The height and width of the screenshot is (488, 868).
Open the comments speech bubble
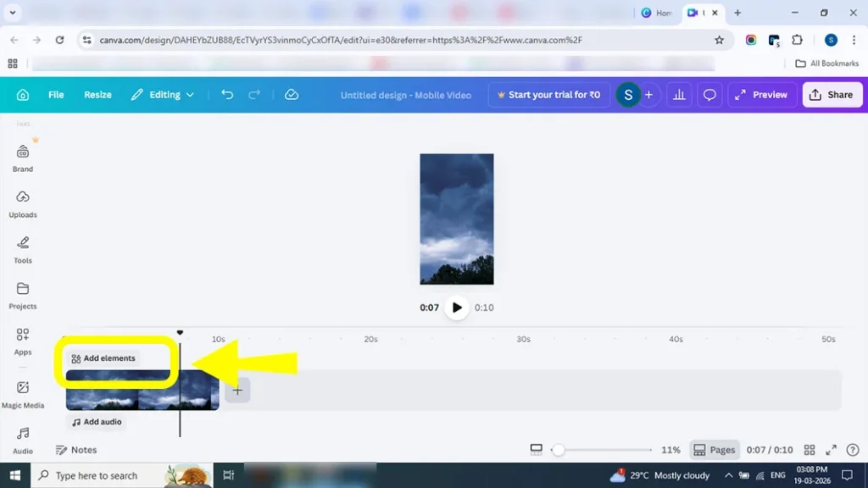coord(710,95)
